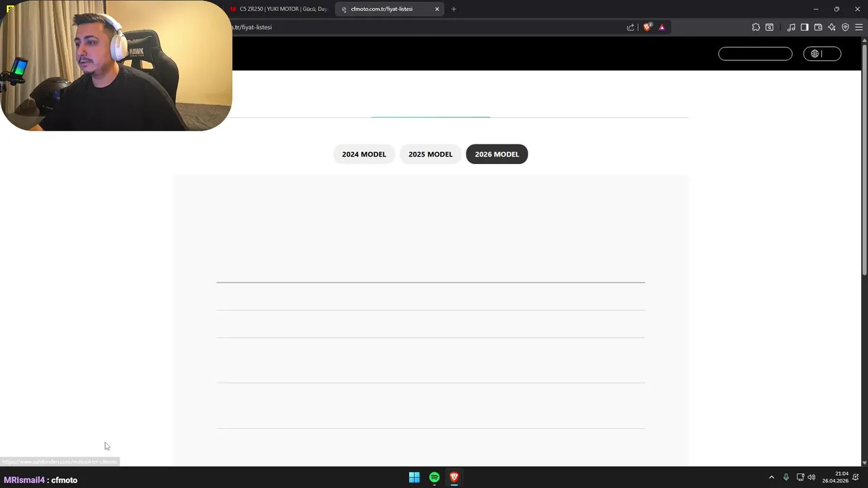Open the notification bell in taskbar
The height and width of the screenshot is (488, 868).
856,477
